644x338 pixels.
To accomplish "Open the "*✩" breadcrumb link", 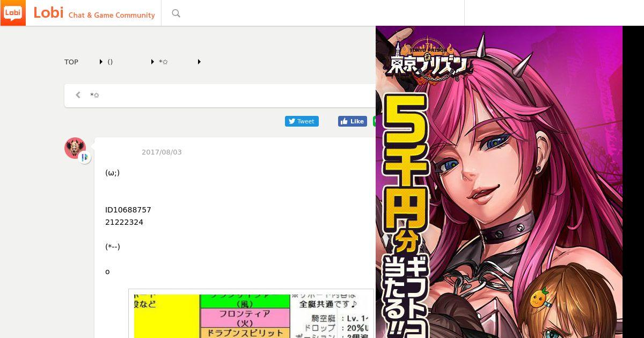I will click(x=163, y=62).
